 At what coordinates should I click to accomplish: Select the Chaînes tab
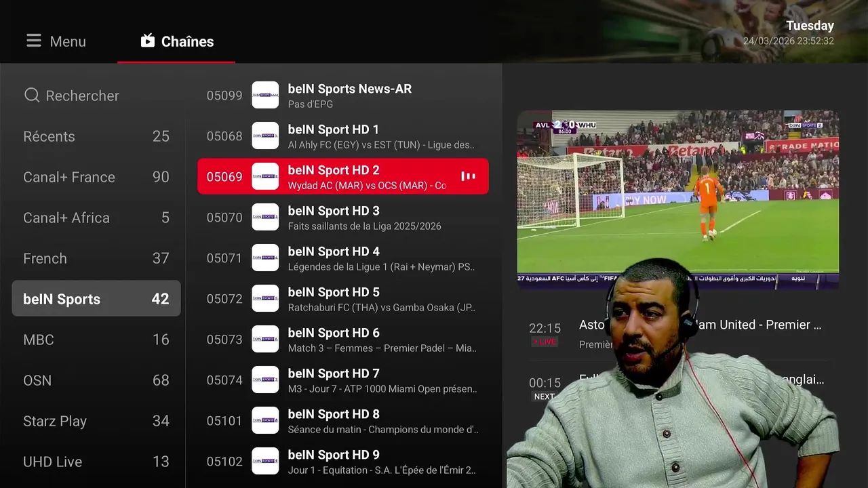point(176,41)
